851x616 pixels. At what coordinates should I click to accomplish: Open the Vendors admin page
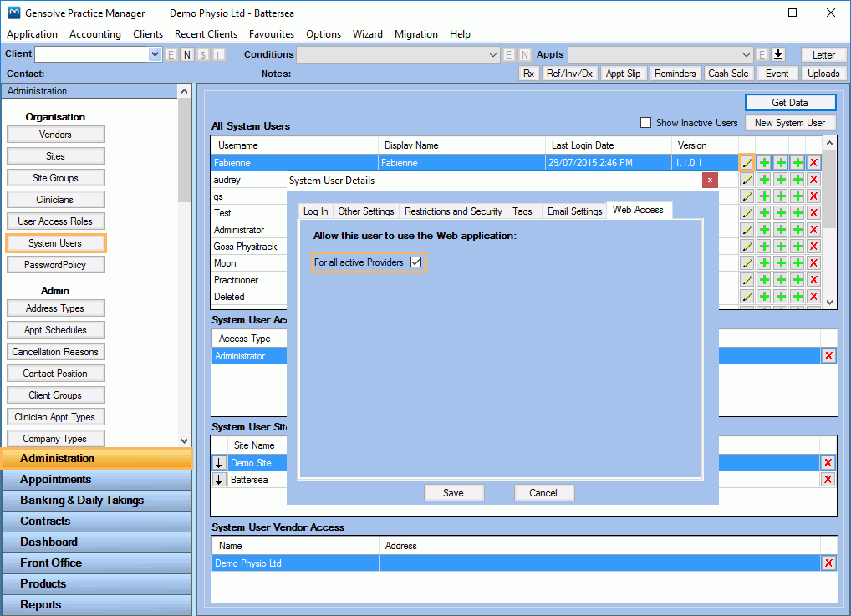pyautogui.click(x=55, y=135)
